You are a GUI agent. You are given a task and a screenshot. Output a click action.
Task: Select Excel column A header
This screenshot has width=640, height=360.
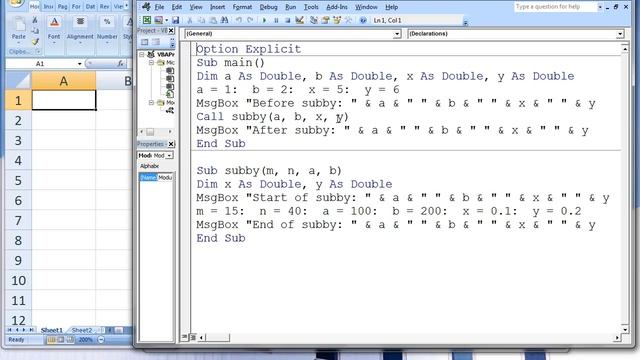[64, 81]
